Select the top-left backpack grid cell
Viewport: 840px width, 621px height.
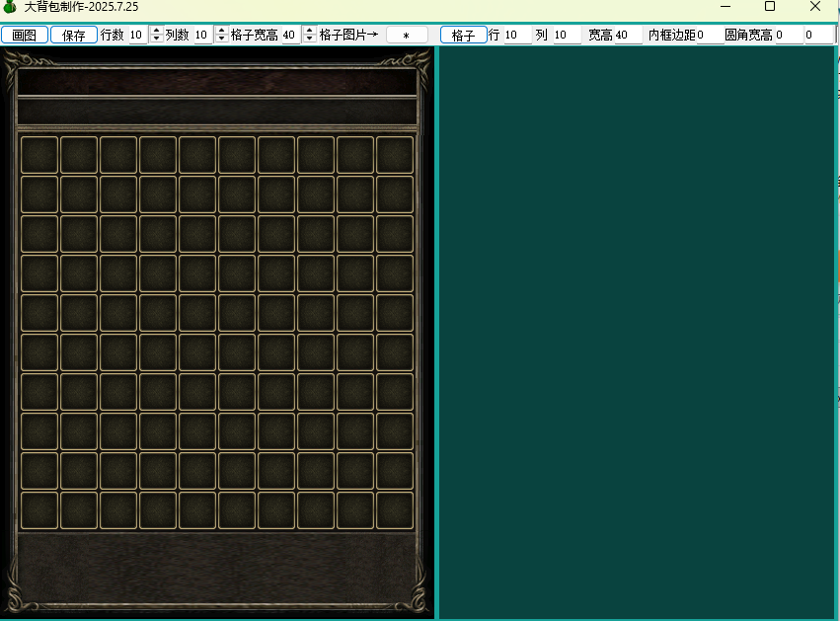[39, 155]
